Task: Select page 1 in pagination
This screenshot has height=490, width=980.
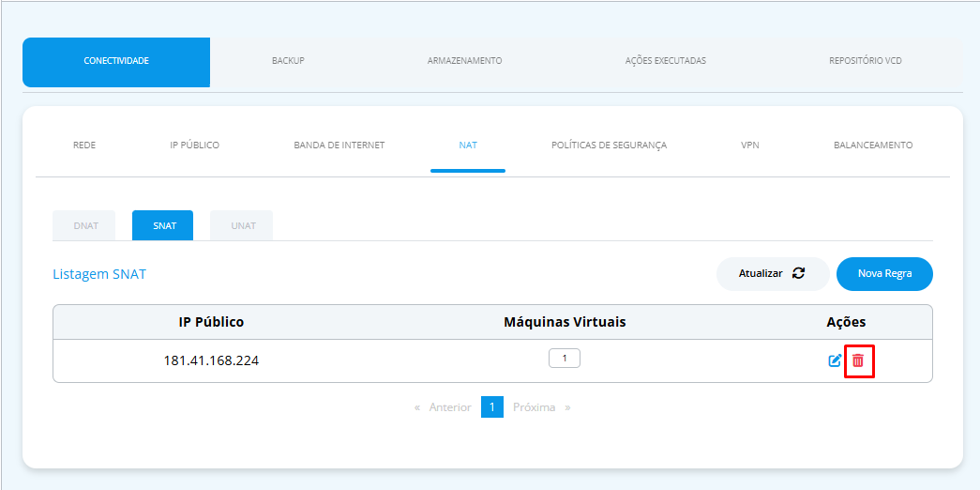Action: pyautogui.click(x=491, y=407)
